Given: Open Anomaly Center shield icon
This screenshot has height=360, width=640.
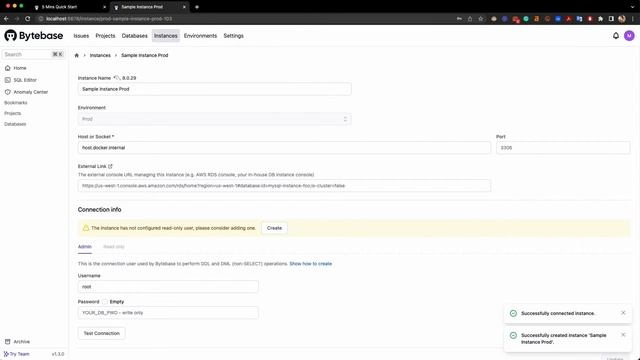Looking at the screenshot, I should (7, 92).
